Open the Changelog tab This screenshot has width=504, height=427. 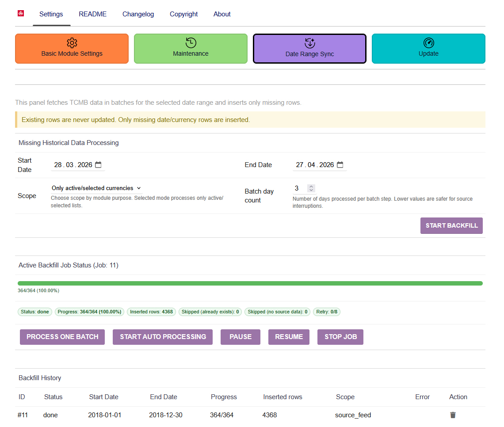point(138,14)
